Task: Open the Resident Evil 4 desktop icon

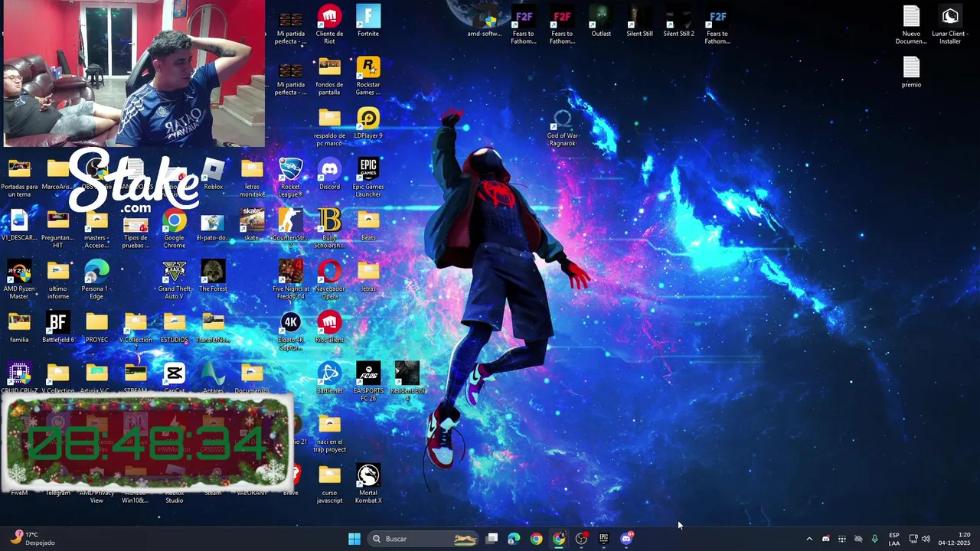Action: pos(407,381)
